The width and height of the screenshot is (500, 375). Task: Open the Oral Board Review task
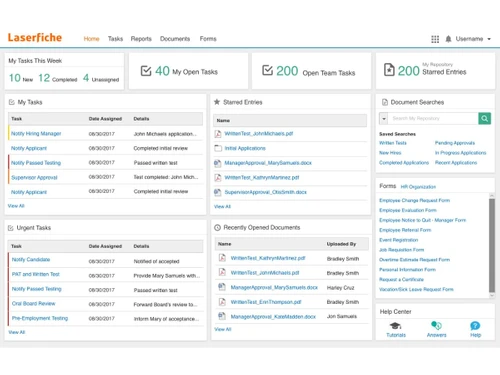pyautogui.click(x=34, y=304)
